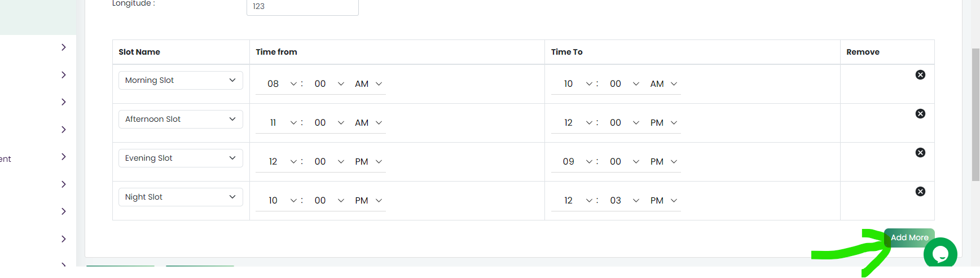Image resolution: width=980 pixels, height=278 pixels.
Task: Expand the topmost sidebar chevron arrow
Action: tap(64, 47)
